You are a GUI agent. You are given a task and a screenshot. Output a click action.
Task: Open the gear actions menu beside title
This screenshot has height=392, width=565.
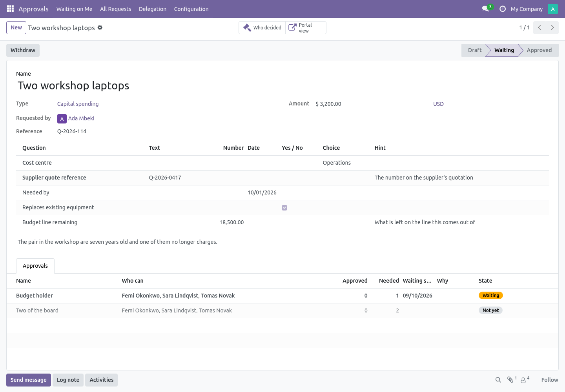(100, 27)
